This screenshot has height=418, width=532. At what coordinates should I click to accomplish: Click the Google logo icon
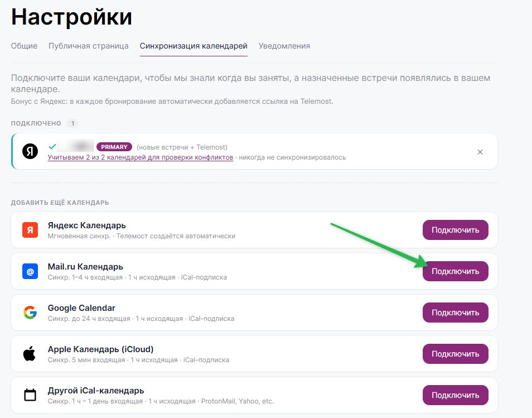click(30, 313)
